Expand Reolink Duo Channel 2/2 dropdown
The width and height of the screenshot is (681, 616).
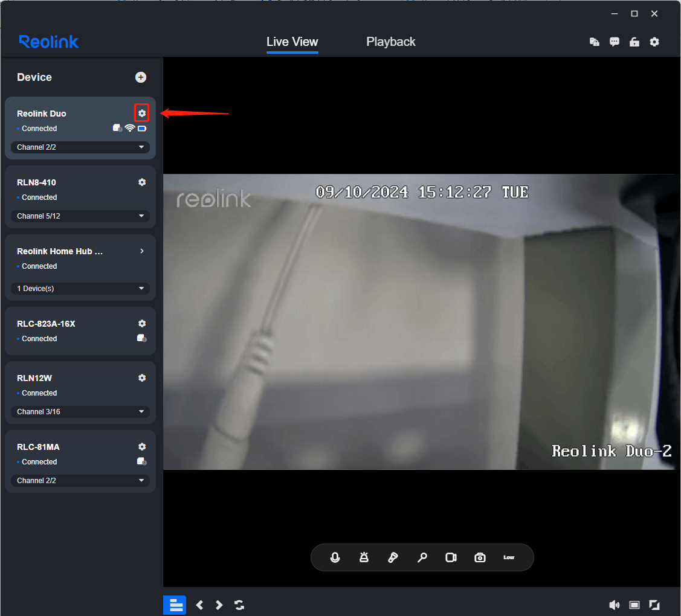click(x=80, y=147)
